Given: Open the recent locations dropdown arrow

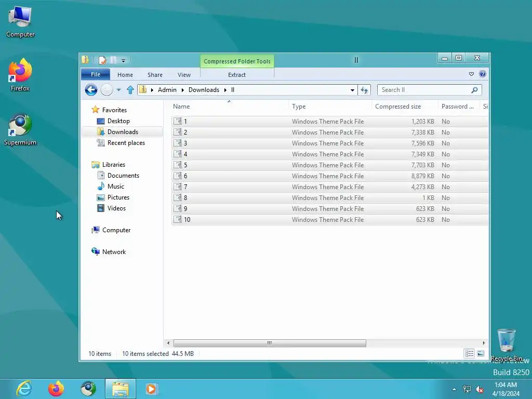Looking at the screenshot, I should 118,90.
